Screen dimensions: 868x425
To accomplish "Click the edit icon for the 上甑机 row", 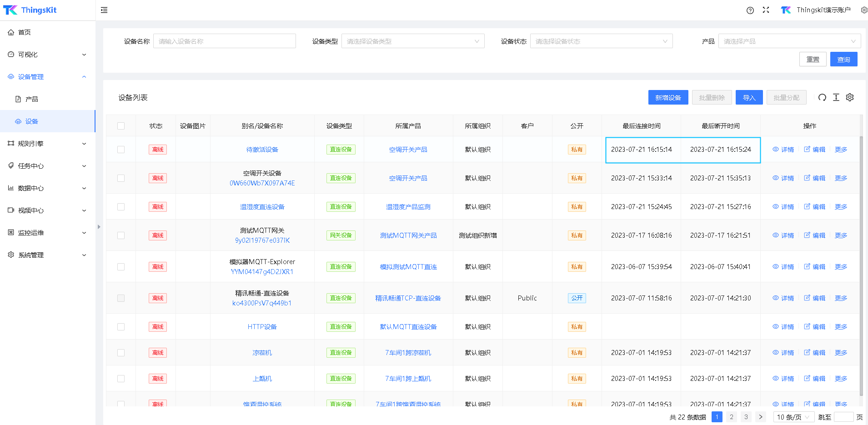I will coord(807,378).
